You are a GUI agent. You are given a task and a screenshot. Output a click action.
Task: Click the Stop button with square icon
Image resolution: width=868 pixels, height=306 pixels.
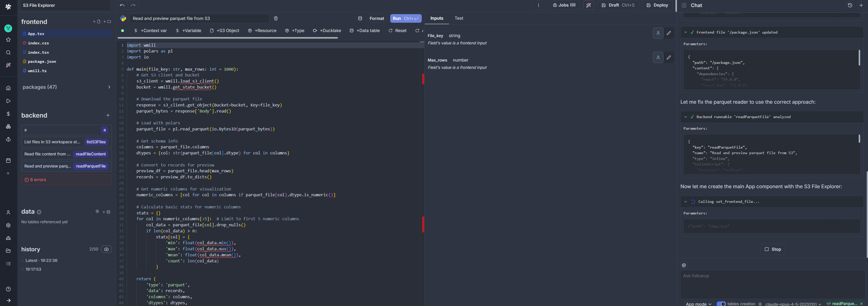[773, 249]
